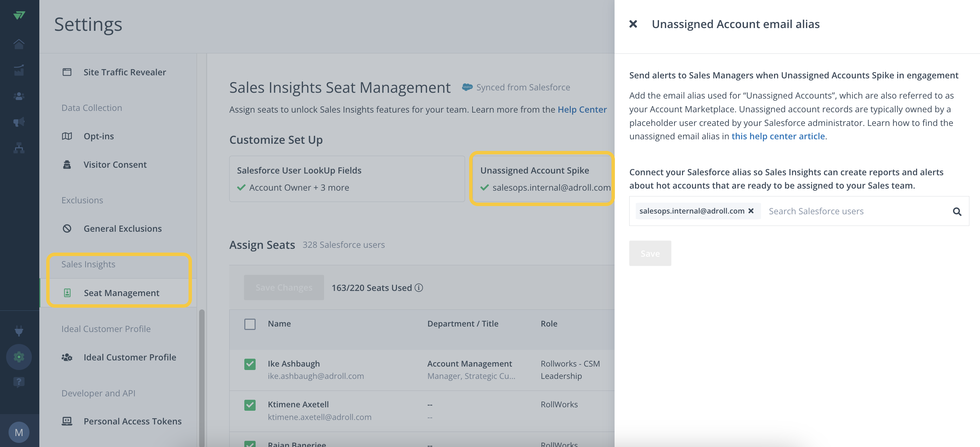Uncheck Ktimene Axetell's seat checkbox

click(x=250, y=405)
